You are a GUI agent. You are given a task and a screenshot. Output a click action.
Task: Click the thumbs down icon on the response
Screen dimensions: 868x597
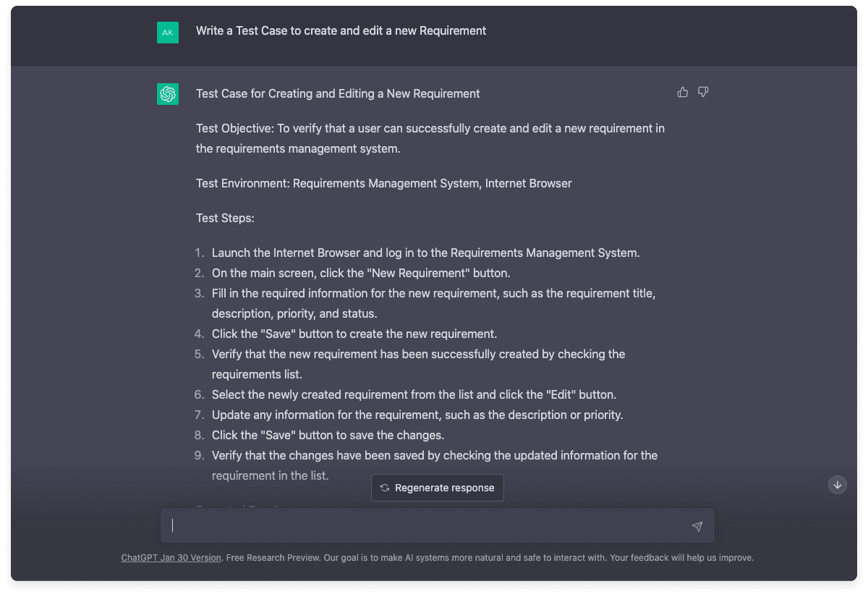coord(702,92)
